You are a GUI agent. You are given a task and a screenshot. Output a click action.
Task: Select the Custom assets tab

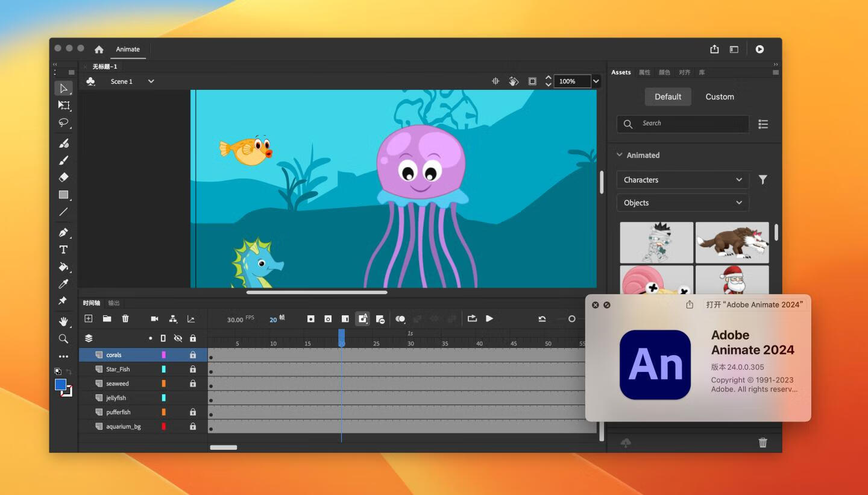click(x=720, y=96)
